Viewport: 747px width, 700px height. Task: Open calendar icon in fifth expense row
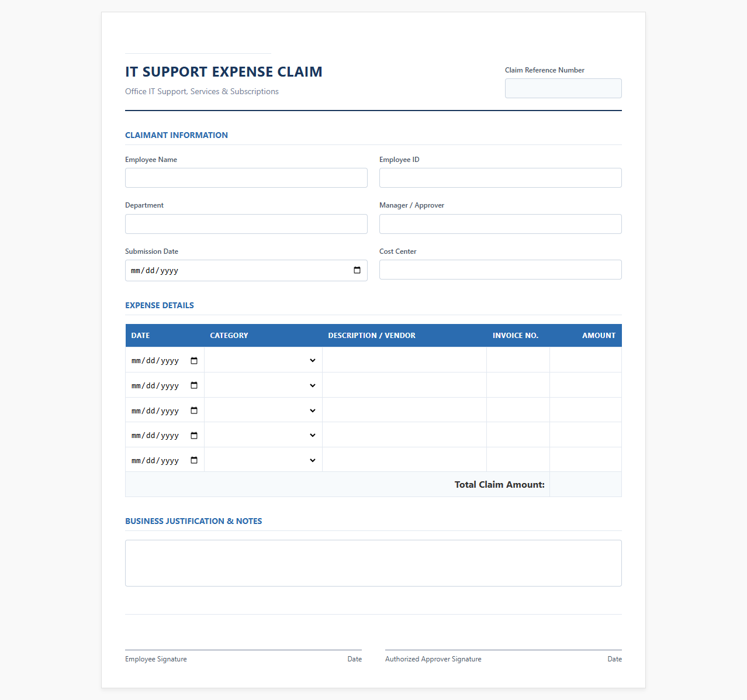click(x=194, y=460)
